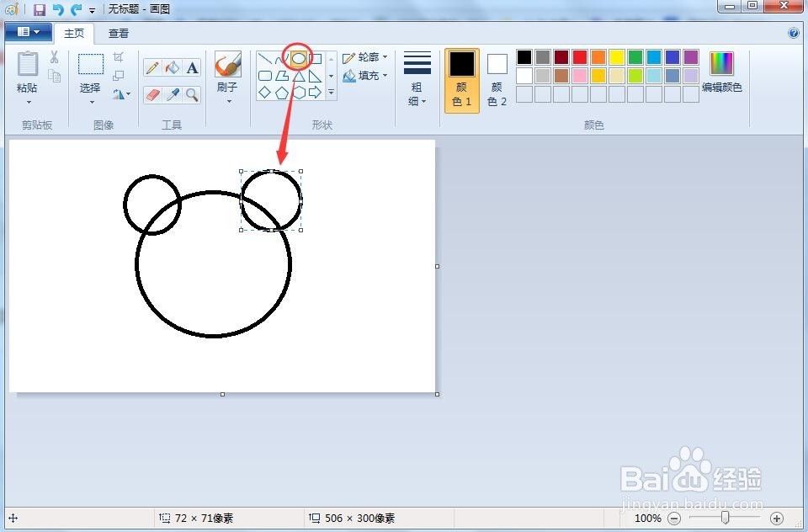Screen dimensions: 808x532
Task: Select the 颜色 1 foreground color button
Action: (462, 80)
